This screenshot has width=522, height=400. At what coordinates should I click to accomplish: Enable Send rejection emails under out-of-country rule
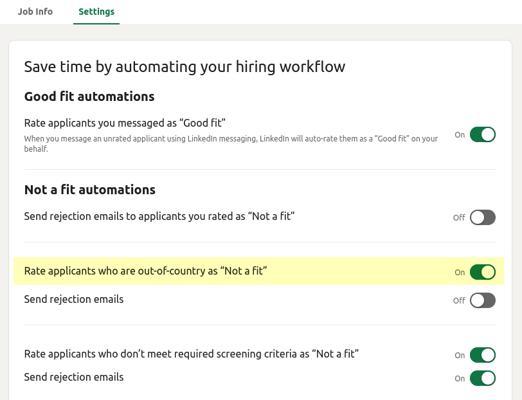coord(483,300)
